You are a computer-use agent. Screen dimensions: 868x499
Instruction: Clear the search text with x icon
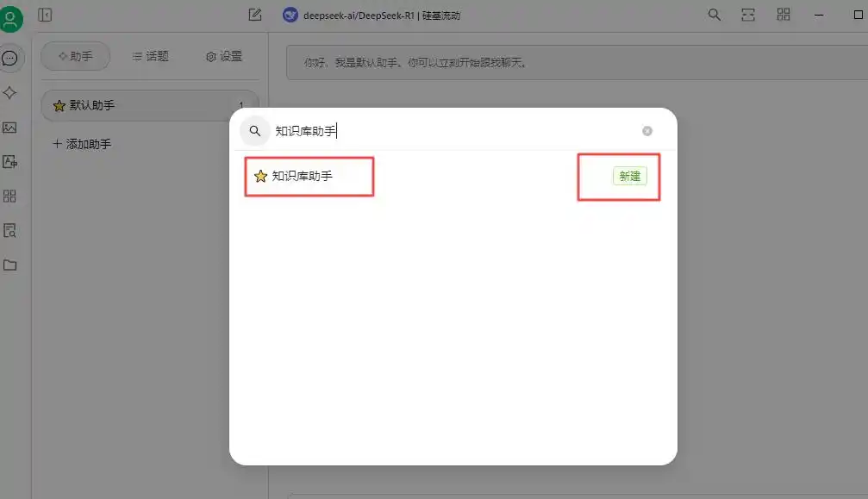coord(647,131)
